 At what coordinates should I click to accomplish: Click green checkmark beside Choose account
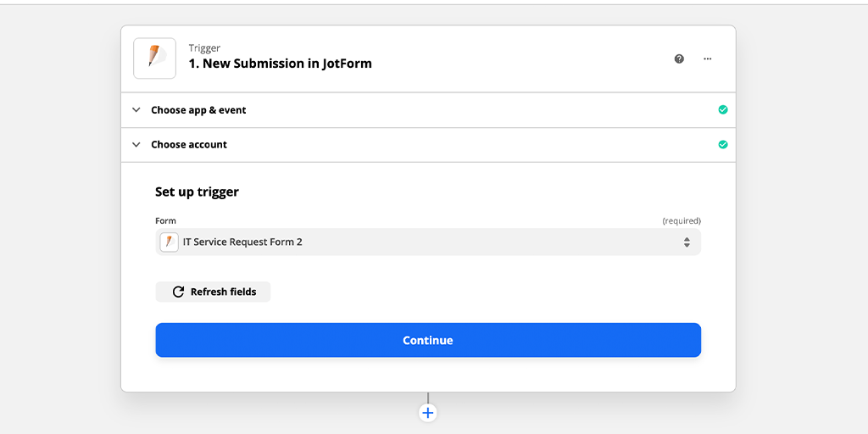(723, 145)
